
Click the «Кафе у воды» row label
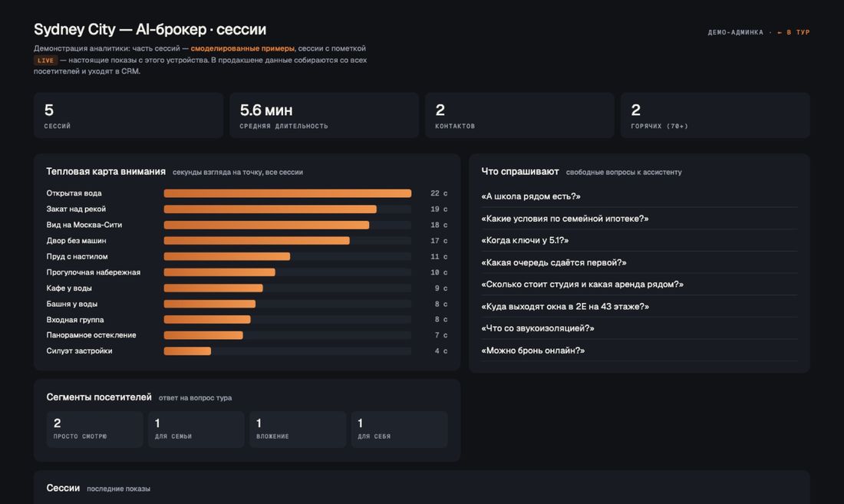(69, 288)
